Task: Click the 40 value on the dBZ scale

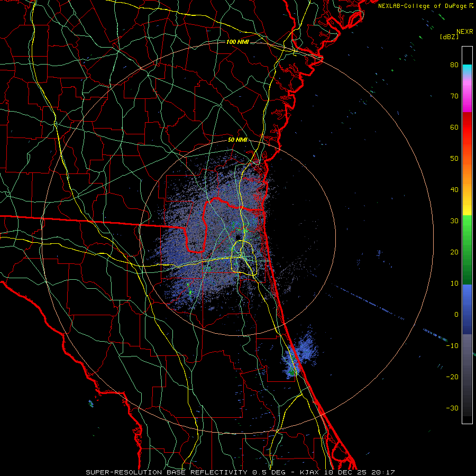Action: pyautogui.click(x=454, y=190)
